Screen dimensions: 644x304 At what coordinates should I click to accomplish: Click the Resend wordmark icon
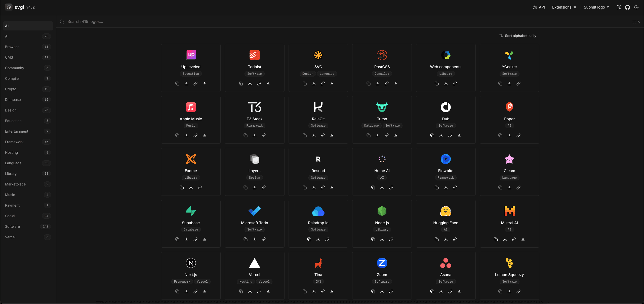332,187
